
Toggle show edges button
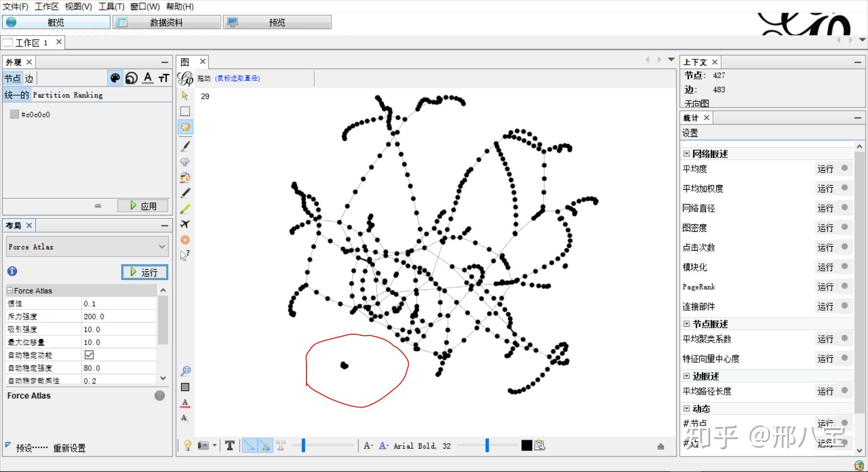[250, 446]
